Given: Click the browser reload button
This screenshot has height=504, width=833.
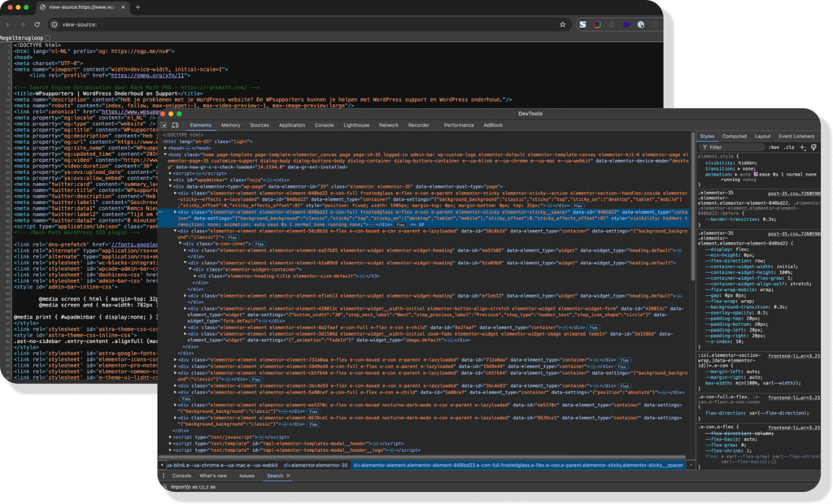Looking at the screenshot, I should 37,24.
